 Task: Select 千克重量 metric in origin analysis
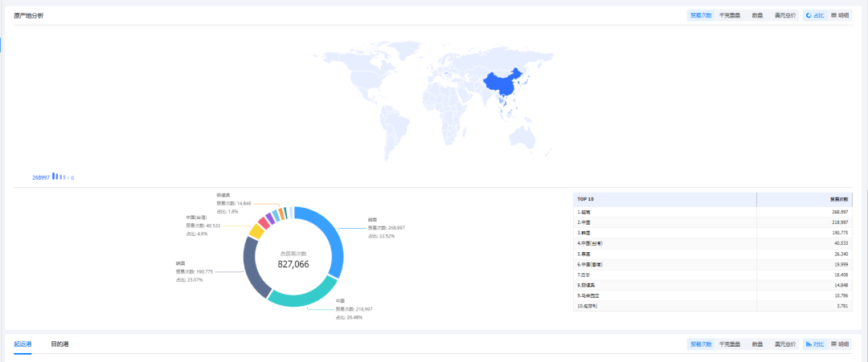pos(730,15)
